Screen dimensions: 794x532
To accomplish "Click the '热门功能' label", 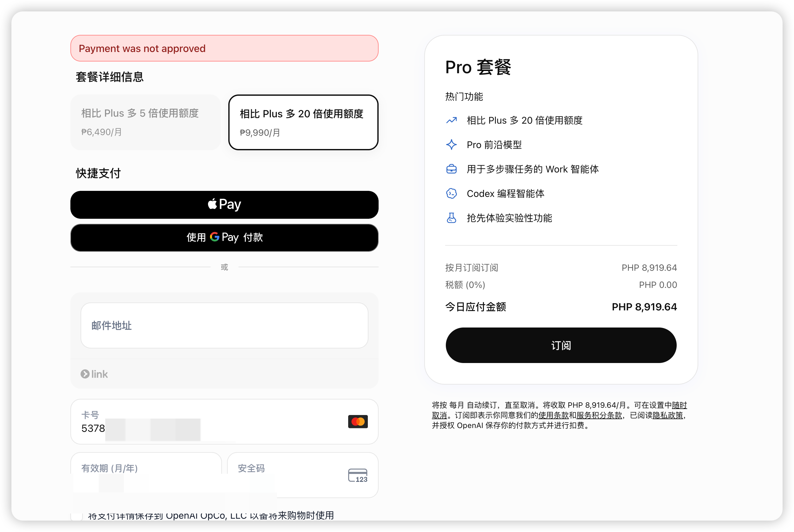I will (x=464, y=97).
